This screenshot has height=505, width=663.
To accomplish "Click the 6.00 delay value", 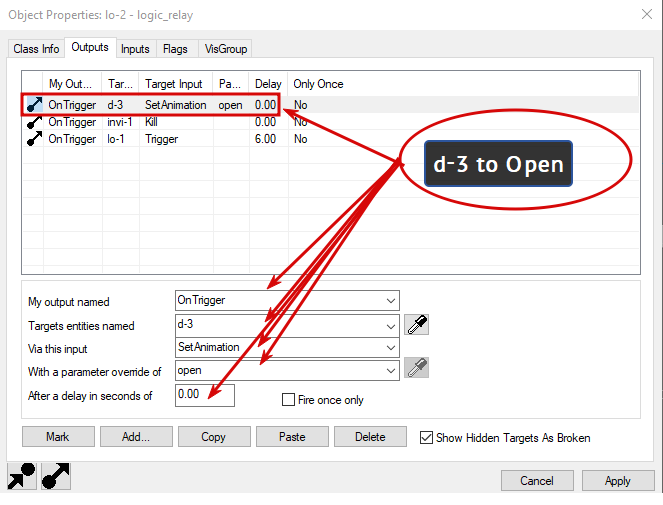I will [265, 139].
